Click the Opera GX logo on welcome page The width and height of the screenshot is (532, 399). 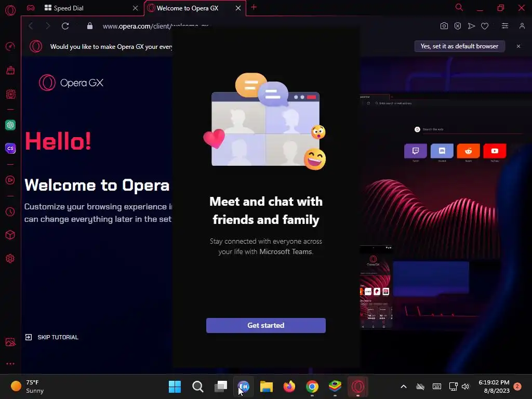pos(71,83)
